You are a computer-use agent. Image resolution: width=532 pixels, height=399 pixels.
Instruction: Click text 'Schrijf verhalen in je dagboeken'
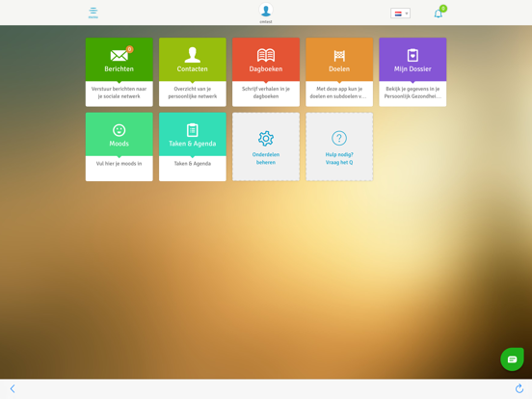click(266, 93)
